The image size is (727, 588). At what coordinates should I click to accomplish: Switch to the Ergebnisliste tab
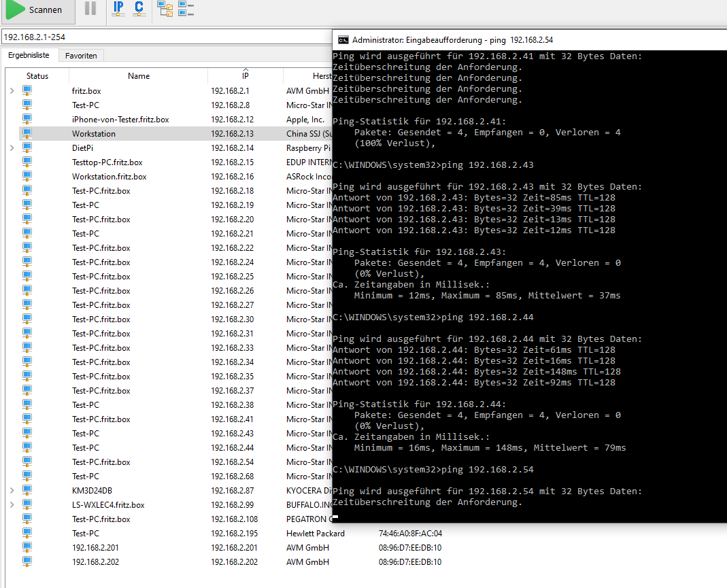point(29,55)
